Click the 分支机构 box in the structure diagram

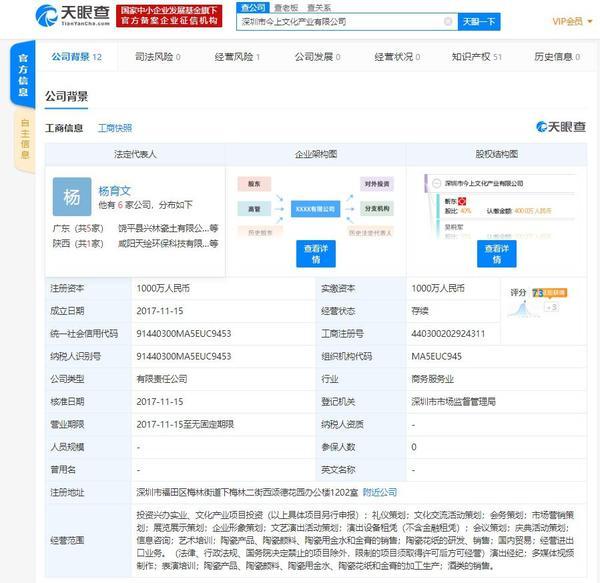(377, 209)
